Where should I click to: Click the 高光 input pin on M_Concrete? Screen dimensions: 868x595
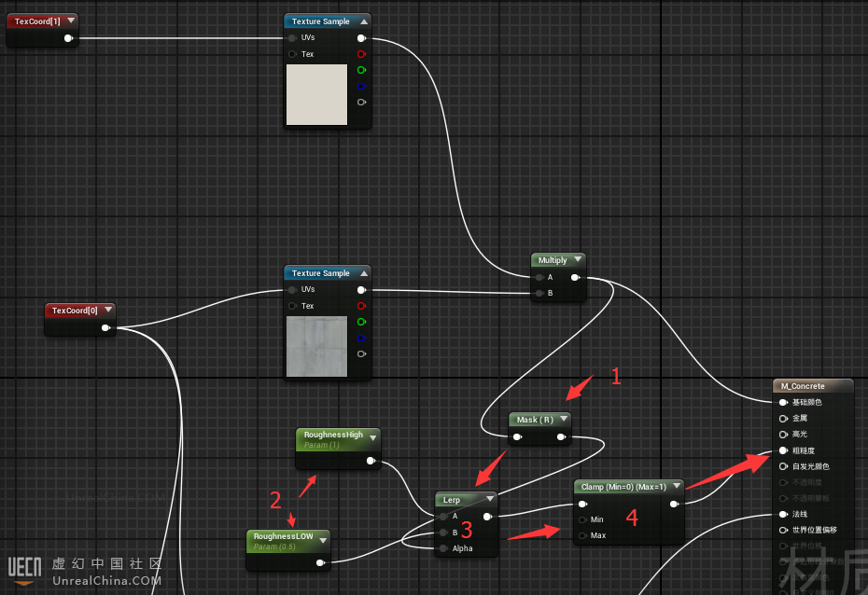click(782, 435)
